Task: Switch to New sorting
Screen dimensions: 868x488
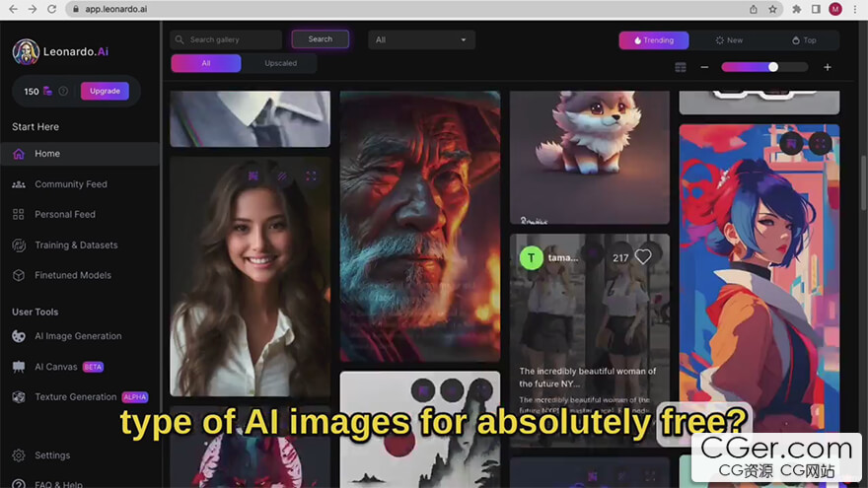Action: [x=729, y=40]
